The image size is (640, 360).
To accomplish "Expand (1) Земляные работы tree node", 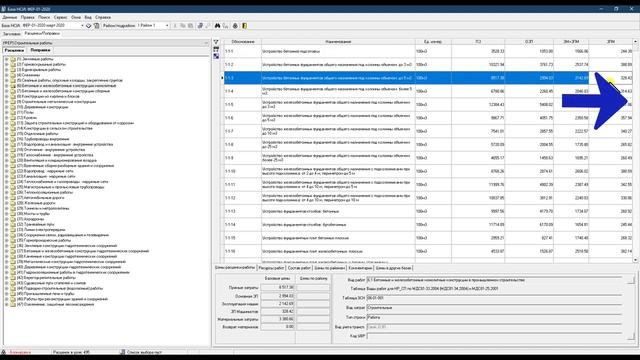I will (x=7, y=59).
